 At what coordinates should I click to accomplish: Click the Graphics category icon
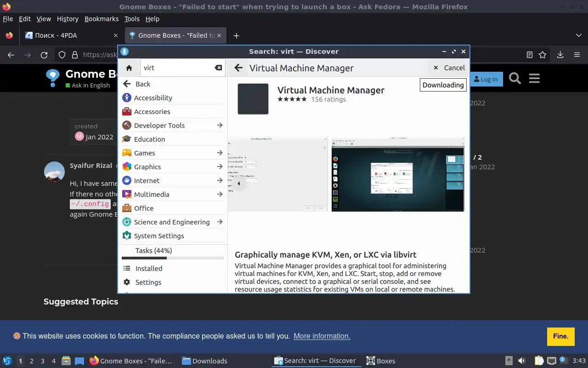coord(127,167)
